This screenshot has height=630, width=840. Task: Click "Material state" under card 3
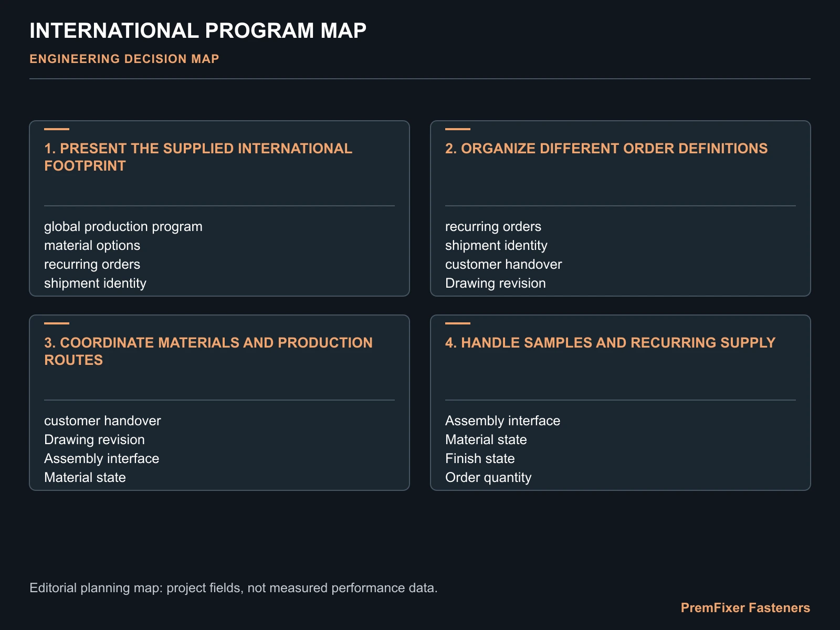click(x=85, y=477)
